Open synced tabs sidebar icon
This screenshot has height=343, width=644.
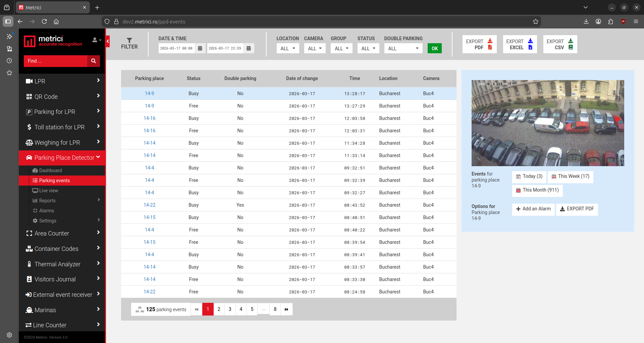tap(9, 49)
